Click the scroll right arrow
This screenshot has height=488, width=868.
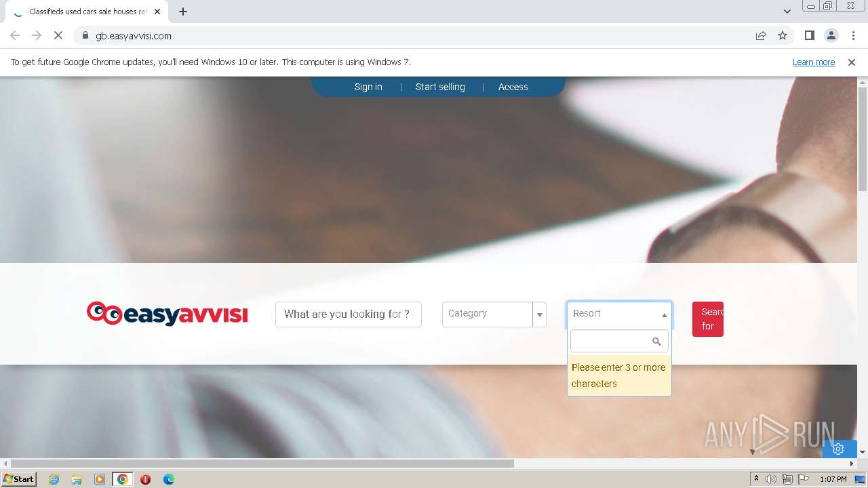click(852, 464)
